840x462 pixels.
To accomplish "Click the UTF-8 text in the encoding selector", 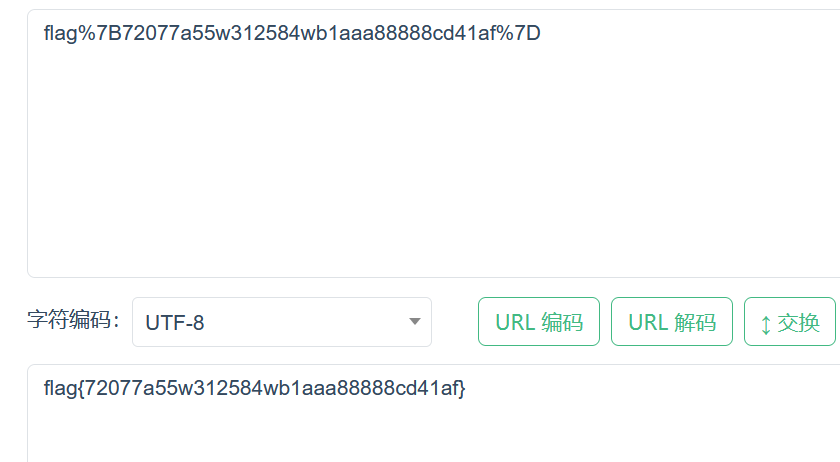I will click(175, 323).
